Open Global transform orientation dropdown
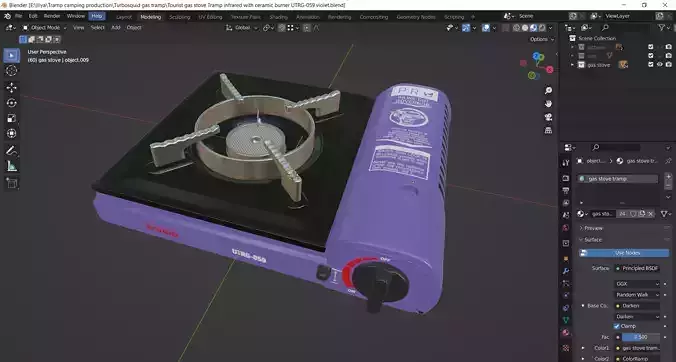The width and height of the screenshot is (676, 362). [242, 28]
